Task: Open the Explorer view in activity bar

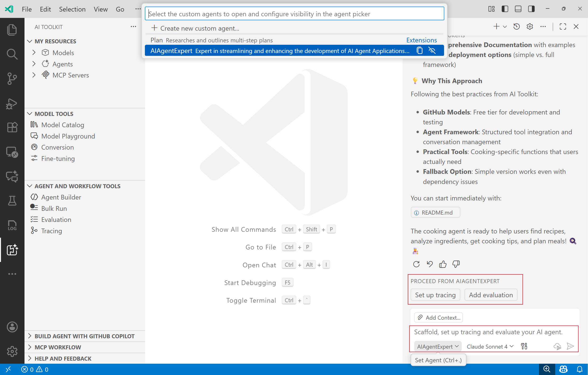Action: coord(12,29)
